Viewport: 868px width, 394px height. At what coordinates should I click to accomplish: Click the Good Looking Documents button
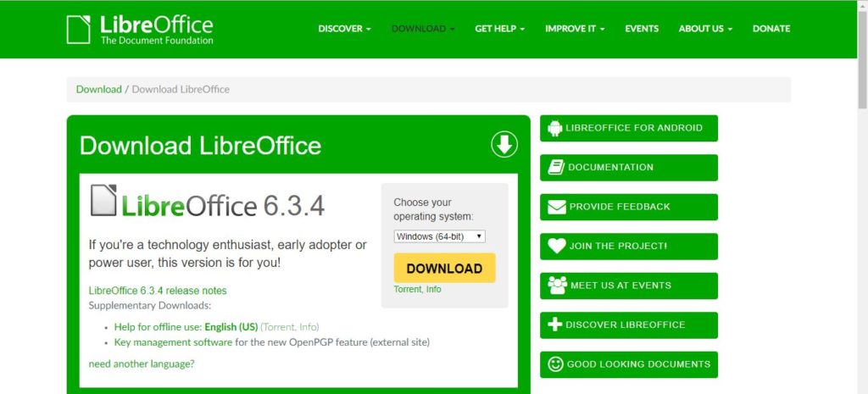pyautogui.click(x=629, y=364)
